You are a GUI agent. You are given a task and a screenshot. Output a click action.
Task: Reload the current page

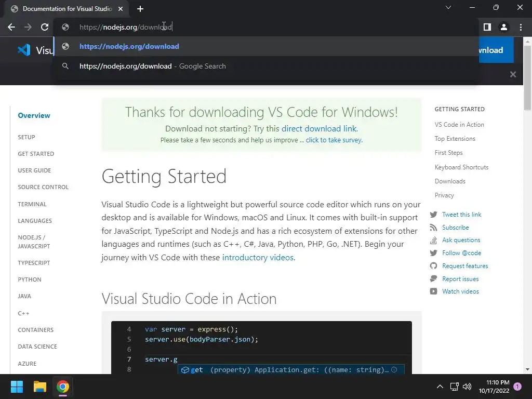click(x=45, y=27)
